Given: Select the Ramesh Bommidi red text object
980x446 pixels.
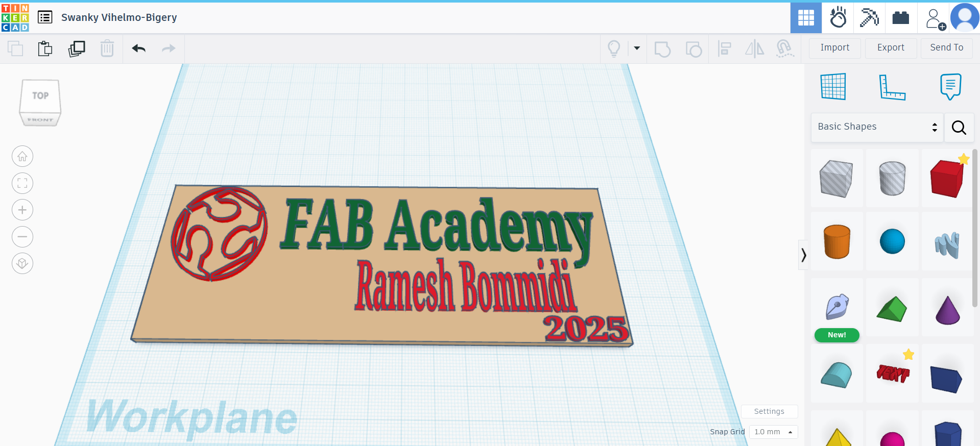Looking at the screenshot, I should click(466, 286).
